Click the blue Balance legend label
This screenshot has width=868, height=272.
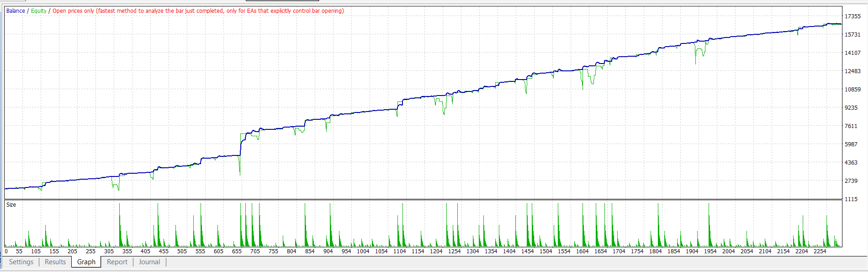click(x=16, y=11)
